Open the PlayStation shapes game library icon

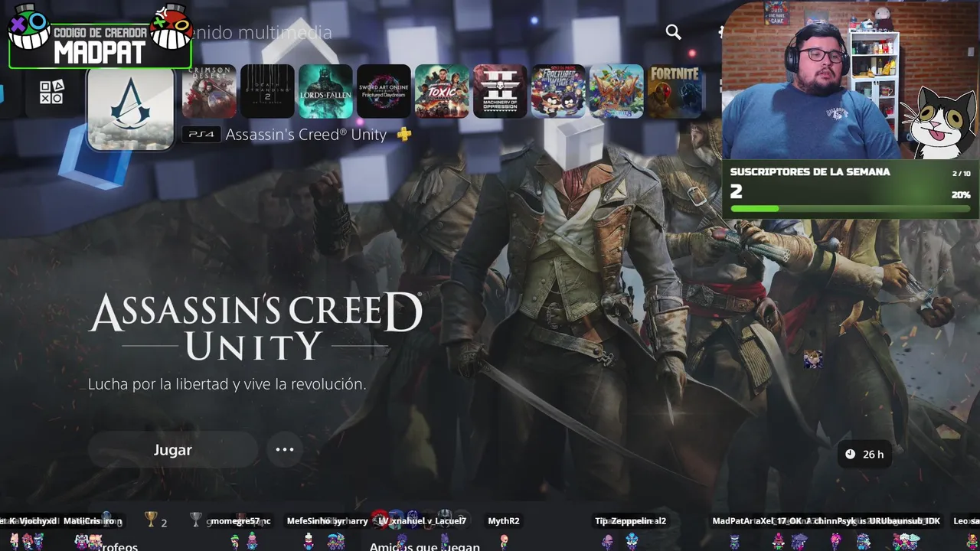52,92
